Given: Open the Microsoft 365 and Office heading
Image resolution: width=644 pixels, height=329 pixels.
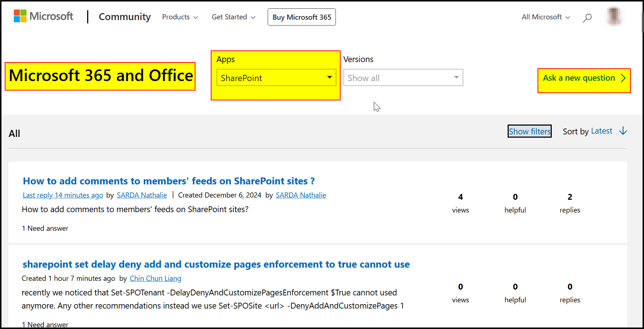Looking at the screenshot, I should [101, 76].
